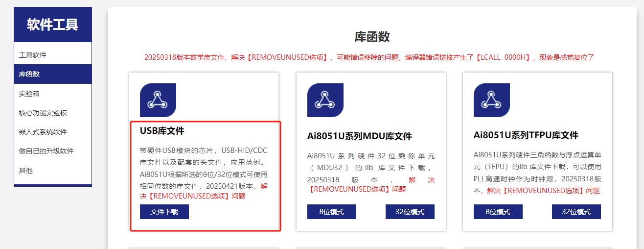644x249 pixels.
Task: Click the 库函数 page heading
Action: click(372, 37)
